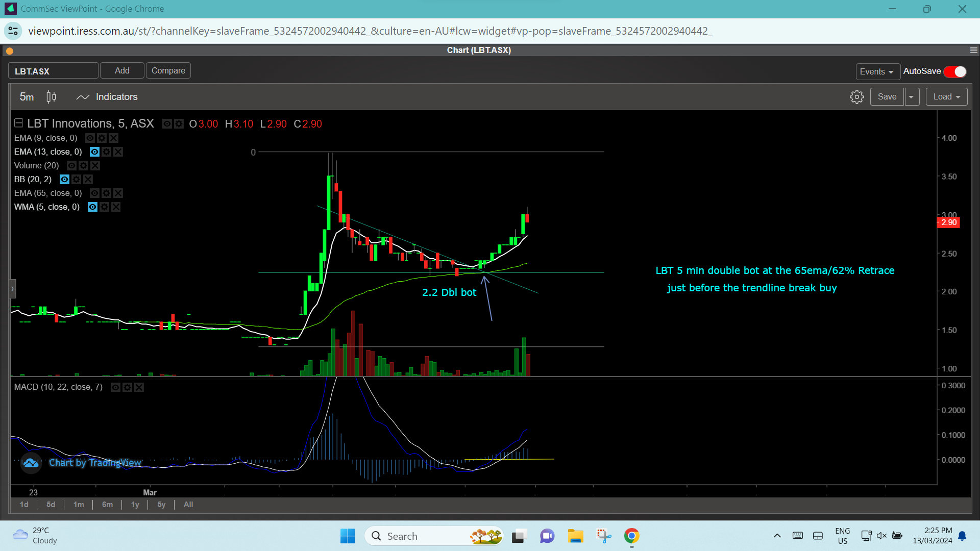The height and width of the screenshot is (551, 980).
Task: Click the browser site information icon
Action: coord(13,31)
